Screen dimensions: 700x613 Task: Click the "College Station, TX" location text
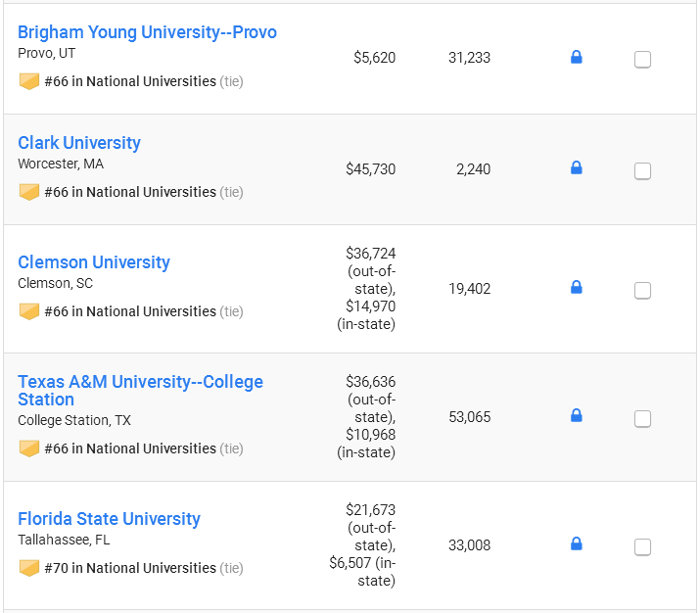pyautogui.click(x=74, y=420)
